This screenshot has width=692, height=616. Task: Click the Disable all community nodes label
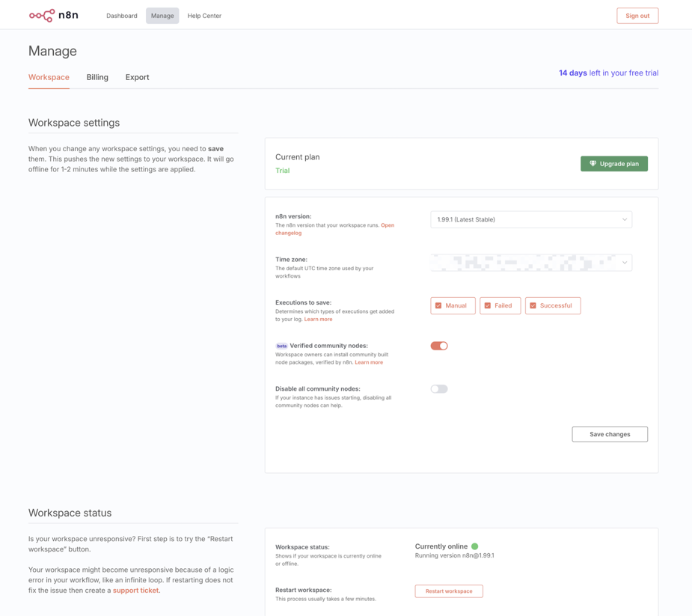pyautogui.click(x=318, y=388)
